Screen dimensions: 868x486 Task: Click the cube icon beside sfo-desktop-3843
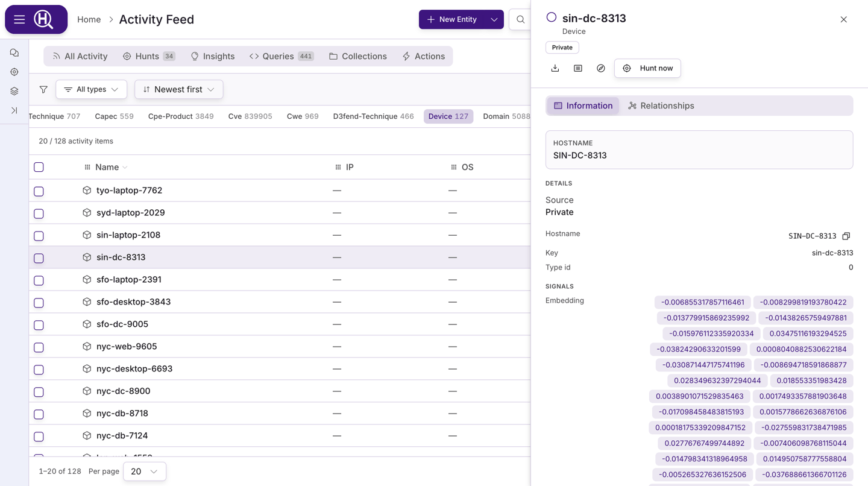[x=87, y=302]
